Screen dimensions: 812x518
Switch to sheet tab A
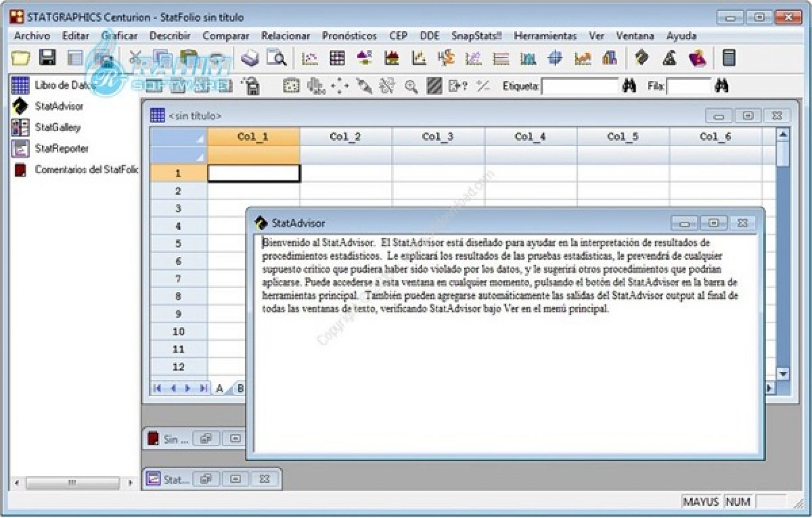click(x=219, y=388)
